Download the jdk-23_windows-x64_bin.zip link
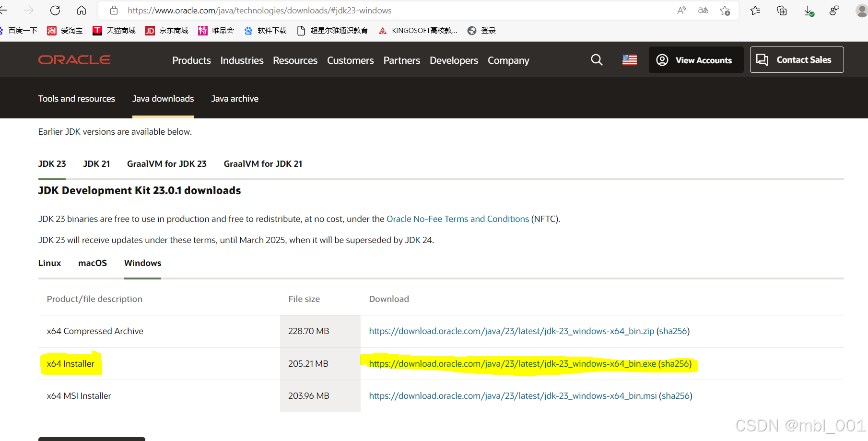The image size is (868, 441). tap(511, 331)
